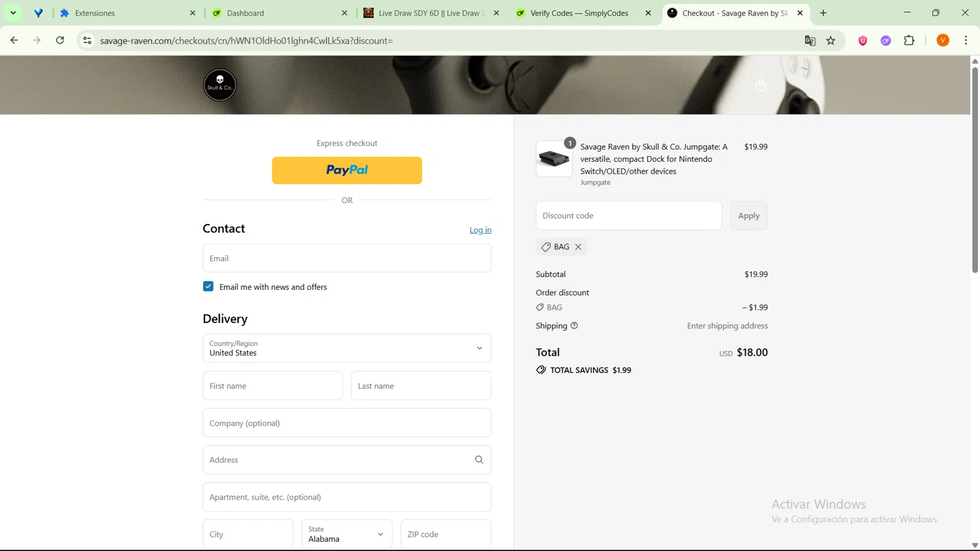980x551 pixels.
Task: Switch to the Live Draw SDY 6D tab
Action: (x=431, y=13)
